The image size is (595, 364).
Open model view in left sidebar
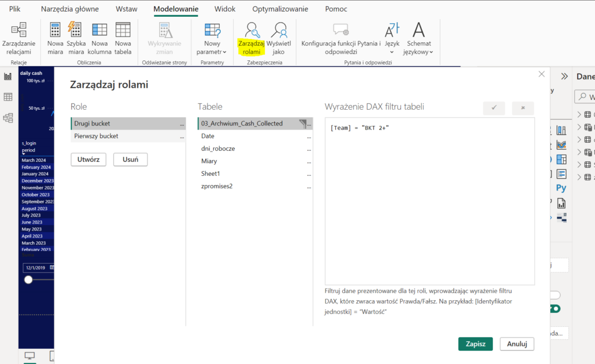(8, 118)
